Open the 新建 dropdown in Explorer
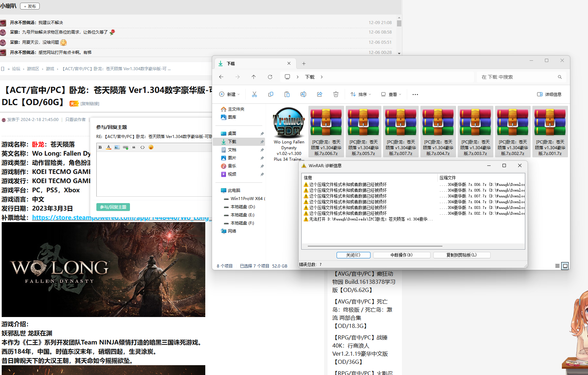588x375 pixels. click(230, 94)
